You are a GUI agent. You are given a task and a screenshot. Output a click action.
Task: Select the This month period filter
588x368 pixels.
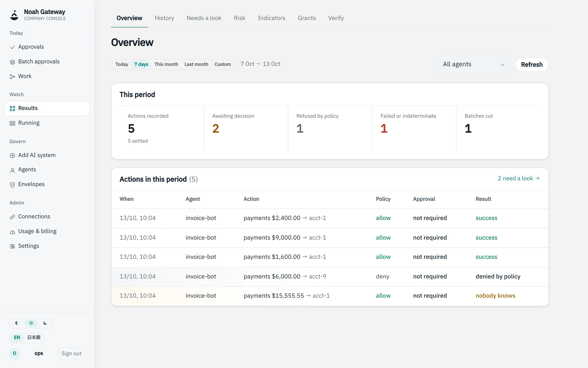click(x=166, y=64)
